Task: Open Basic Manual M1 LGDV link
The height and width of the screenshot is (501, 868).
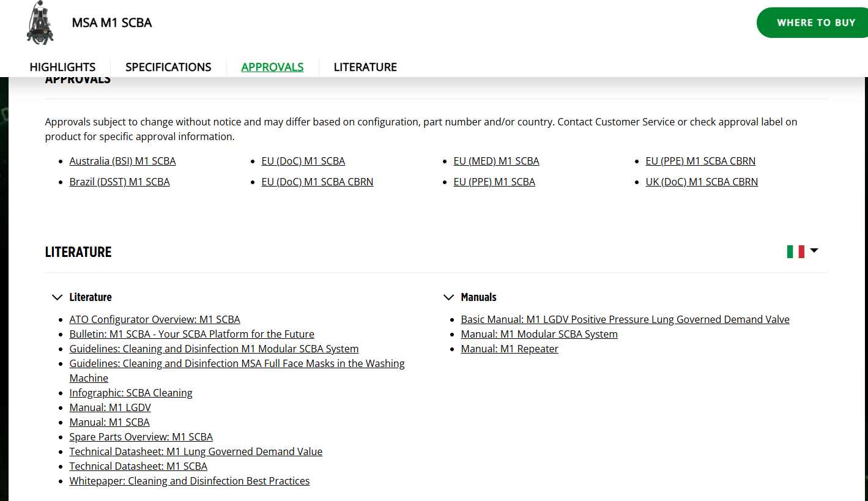Action: 625,319
